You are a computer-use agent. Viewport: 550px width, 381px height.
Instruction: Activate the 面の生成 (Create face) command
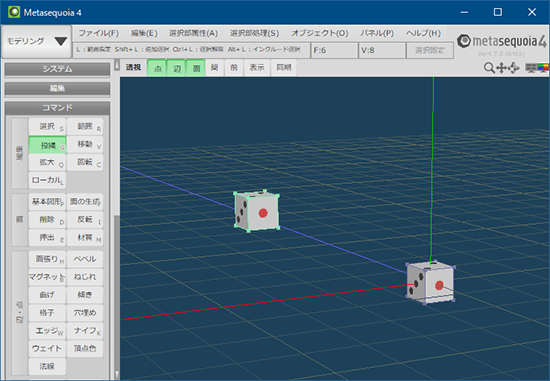point(85,202)
